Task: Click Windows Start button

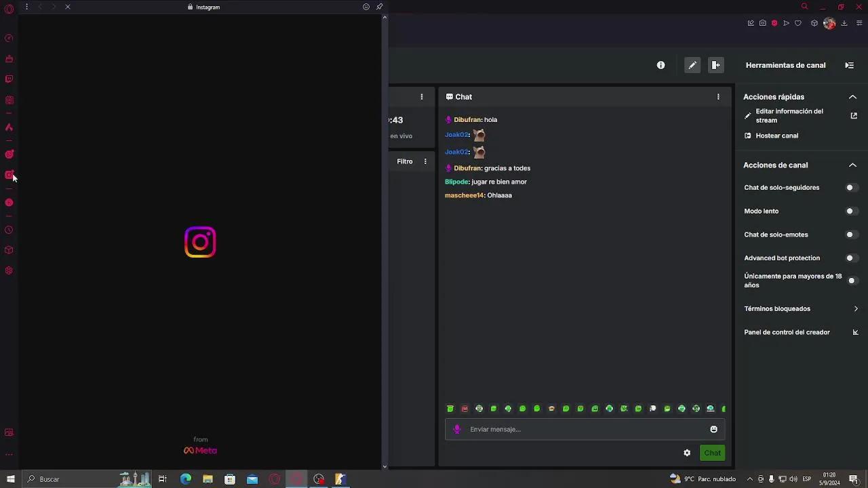Action: click(x=10, y=479)
